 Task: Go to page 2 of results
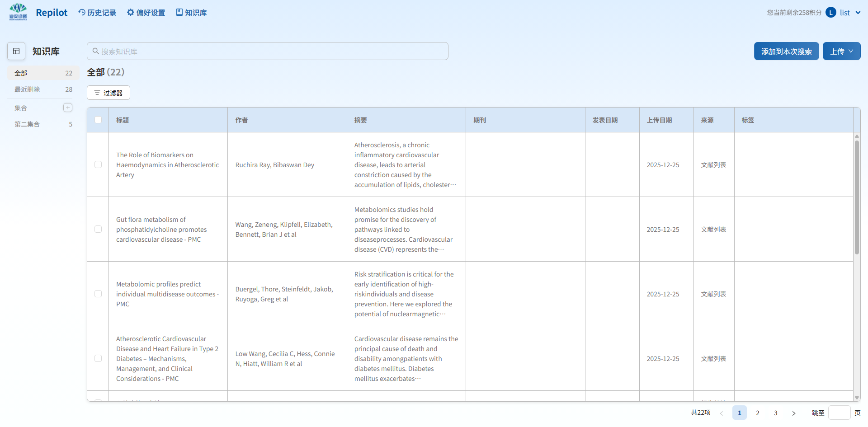(x=757, y=413)
